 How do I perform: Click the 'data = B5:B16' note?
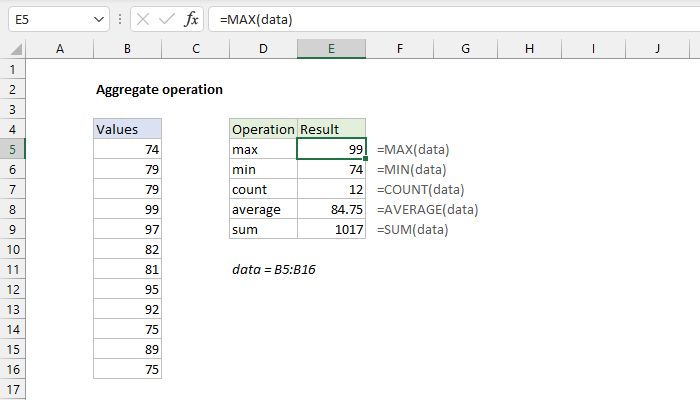pos(274,270)
